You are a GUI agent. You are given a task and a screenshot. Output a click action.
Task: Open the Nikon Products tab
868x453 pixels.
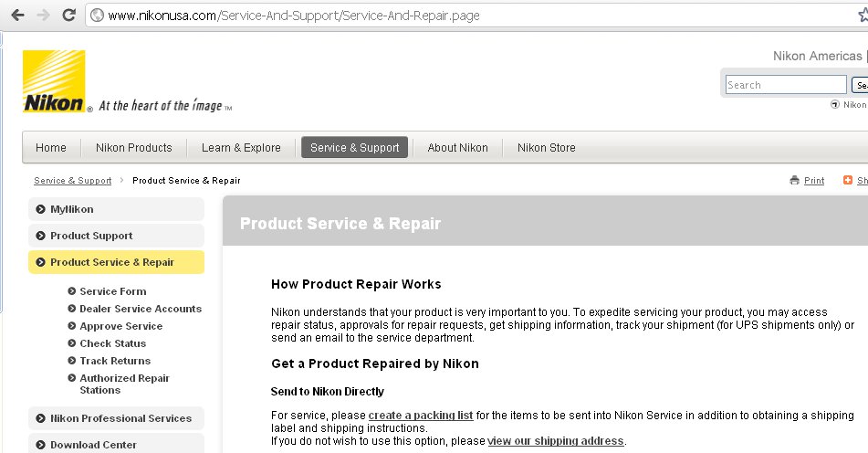tap(134, 148)
